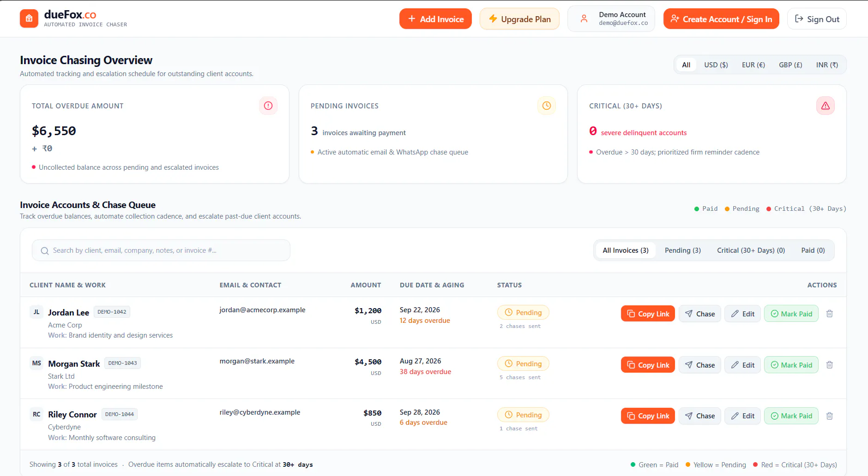Click the search magnifier icon
Screen dimensions: 868x476
(x=45, y=250)
